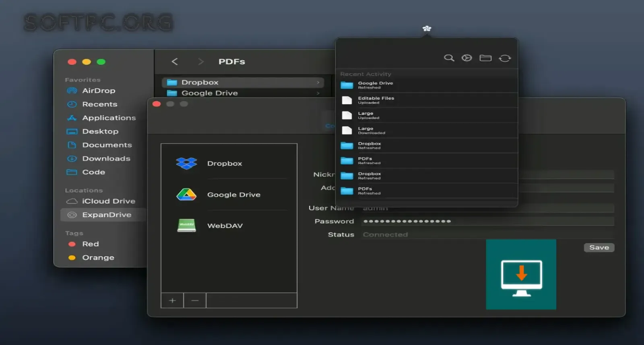This screenshot has width=644, height=345.
Task: Refresh using the sync arrows icon
Action: [505, 58]
